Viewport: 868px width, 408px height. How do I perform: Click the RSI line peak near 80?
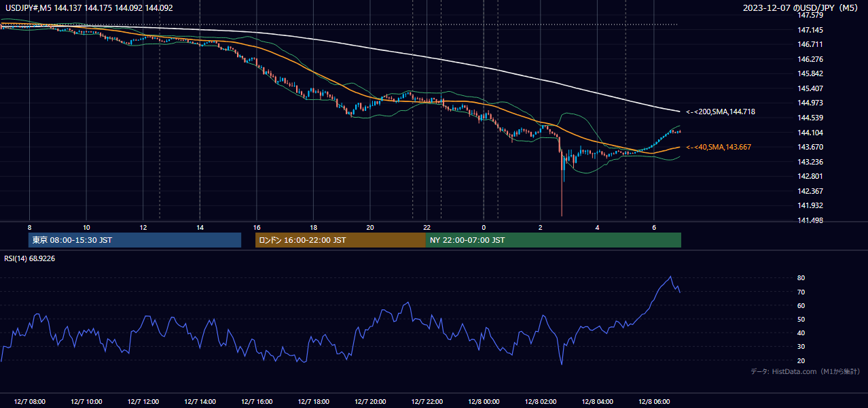pos(670,277)
